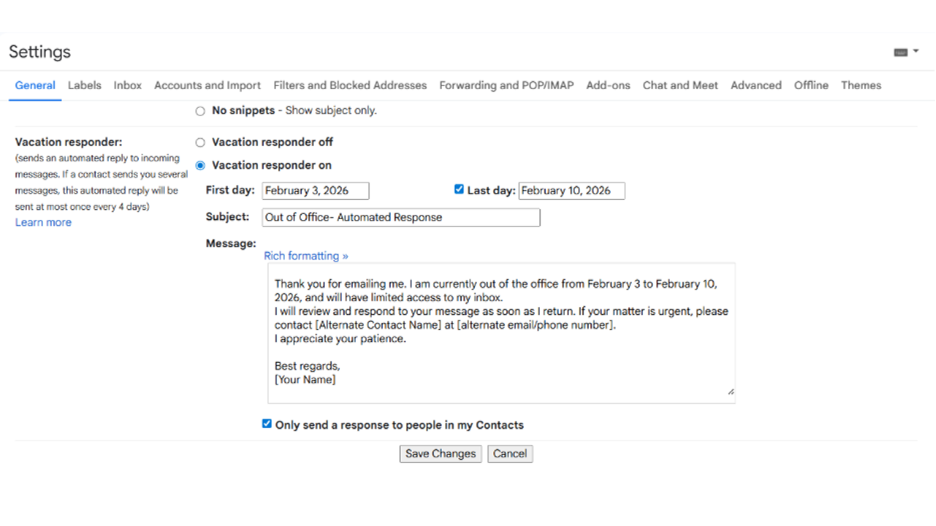
Task: Turn the vacation responder off
Action: click(200, 142)
